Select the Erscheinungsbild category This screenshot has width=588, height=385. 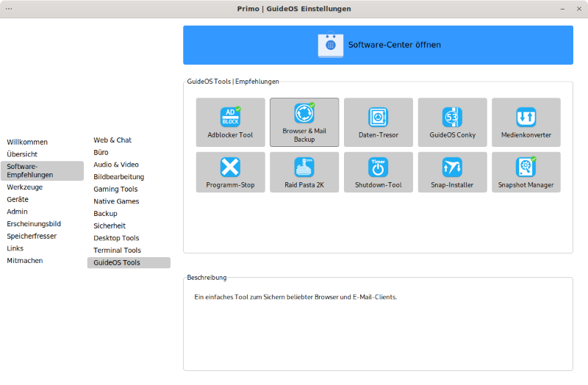pos(34,223)
